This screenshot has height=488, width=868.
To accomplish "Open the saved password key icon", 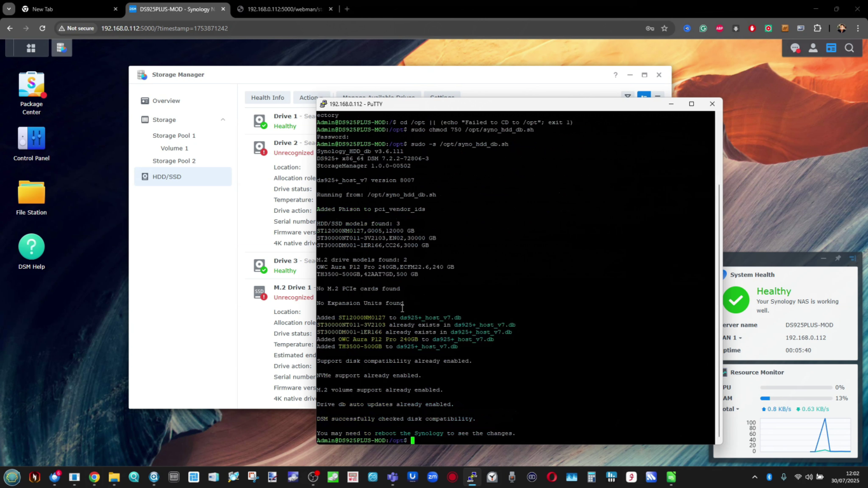I will [x=649, y=28].
